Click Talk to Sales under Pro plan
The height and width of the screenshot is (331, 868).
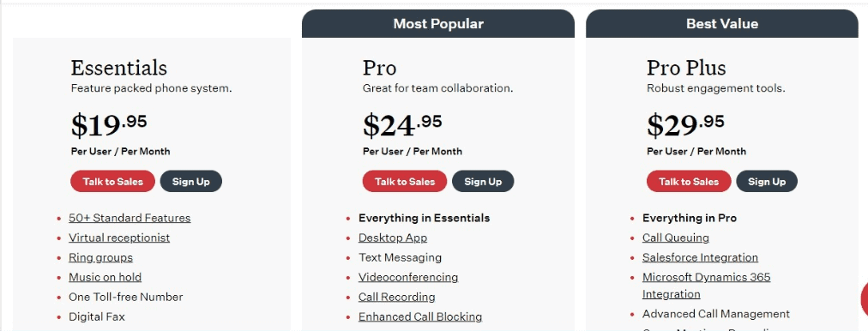(x=405, y=182)
